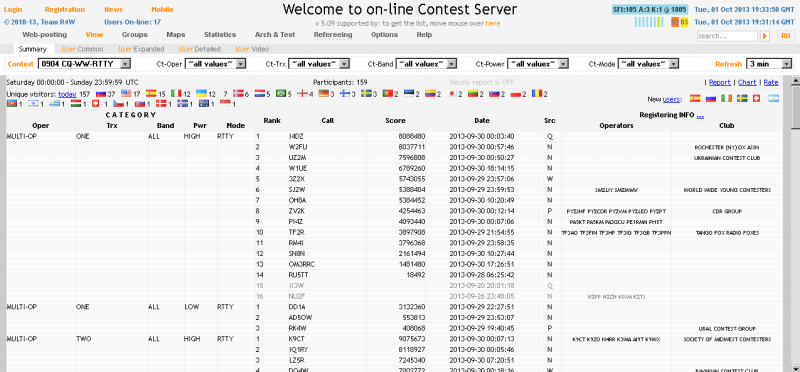Click the Swiss flag under New users
Screen dimensions: 800x372
(756, 98)
